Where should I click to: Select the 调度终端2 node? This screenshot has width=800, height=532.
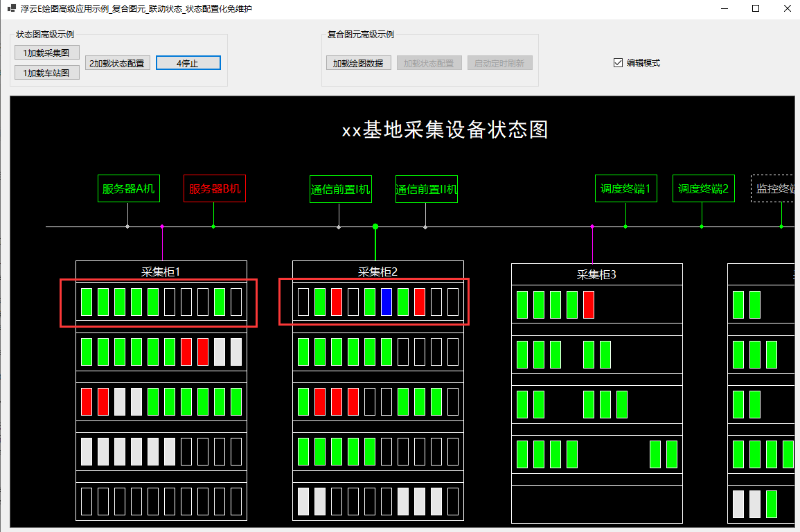pyautogui.click(x=704, y=188)
